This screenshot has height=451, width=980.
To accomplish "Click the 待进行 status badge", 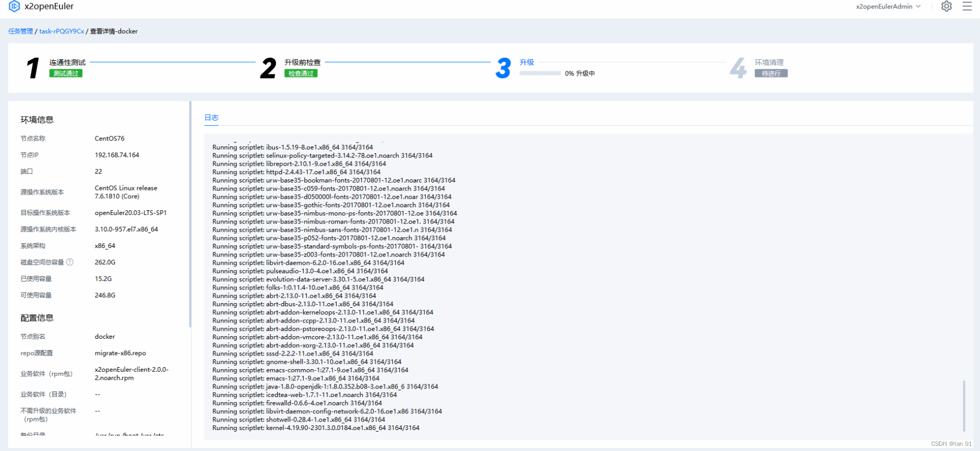I will coord(771,73).
